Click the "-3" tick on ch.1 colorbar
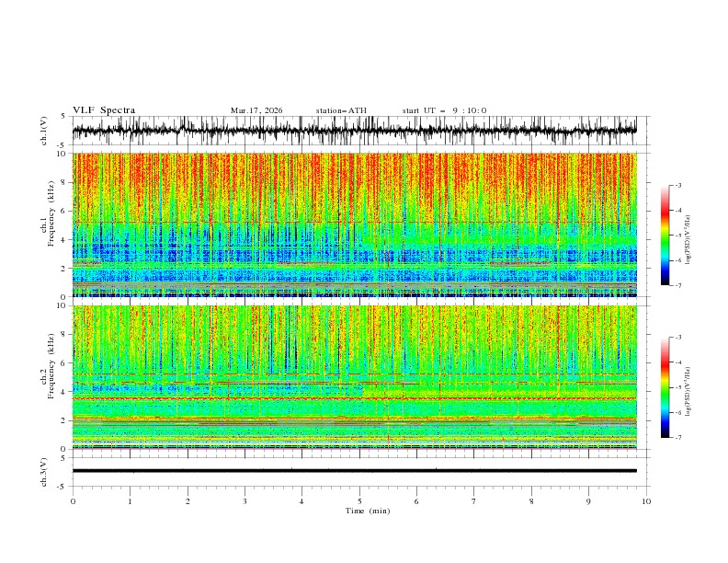 (x=677, y=185)
